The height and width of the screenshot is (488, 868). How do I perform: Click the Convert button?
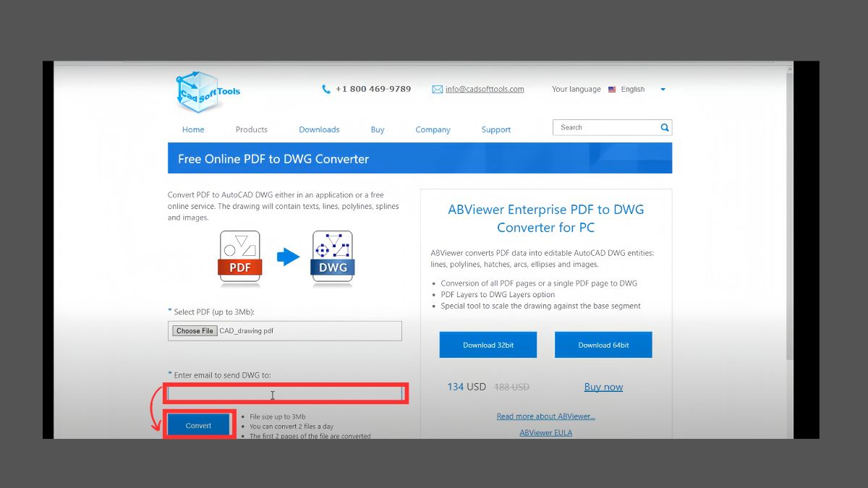click(199, 424)
